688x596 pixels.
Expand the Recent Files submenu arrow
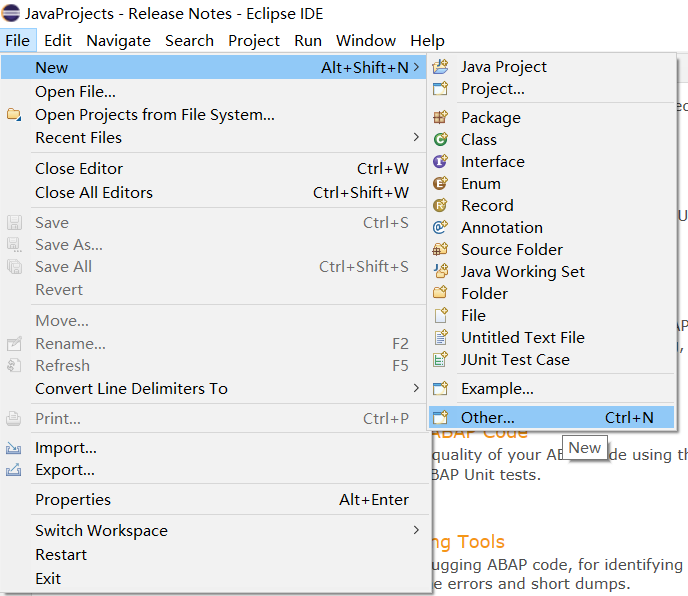[x=416, y=137]
